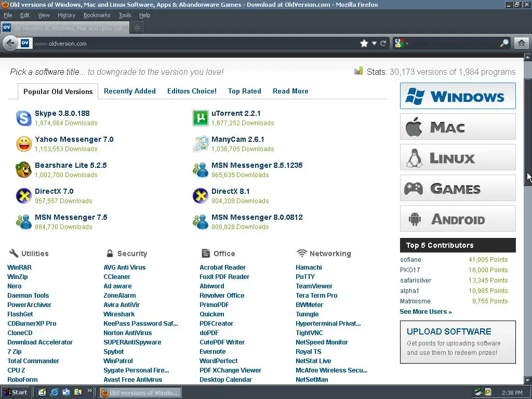Go to the Firefox home page icon
Image resolution: width=532 pixels, height=399 pixels.
tap(522, 44)
